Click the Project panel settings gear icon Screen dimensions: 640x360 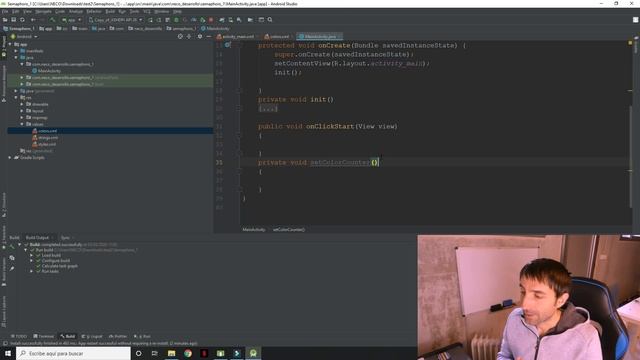click(200, 36)
